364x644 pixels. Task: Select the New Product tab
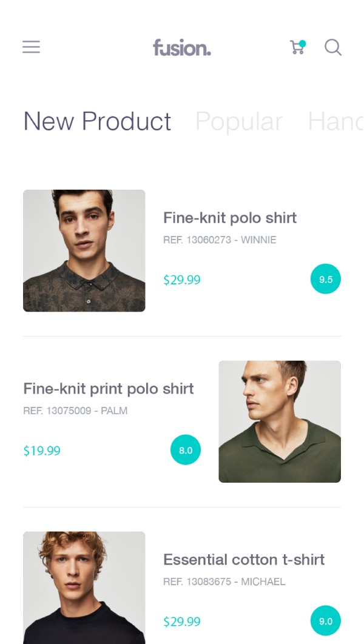[97, 121]
